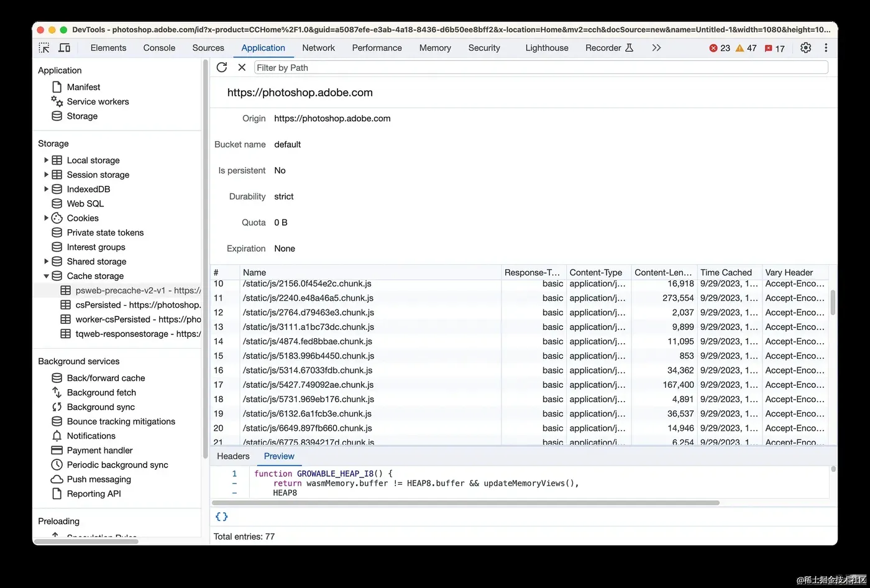Click the Filter by Path input field

point(541,67)
